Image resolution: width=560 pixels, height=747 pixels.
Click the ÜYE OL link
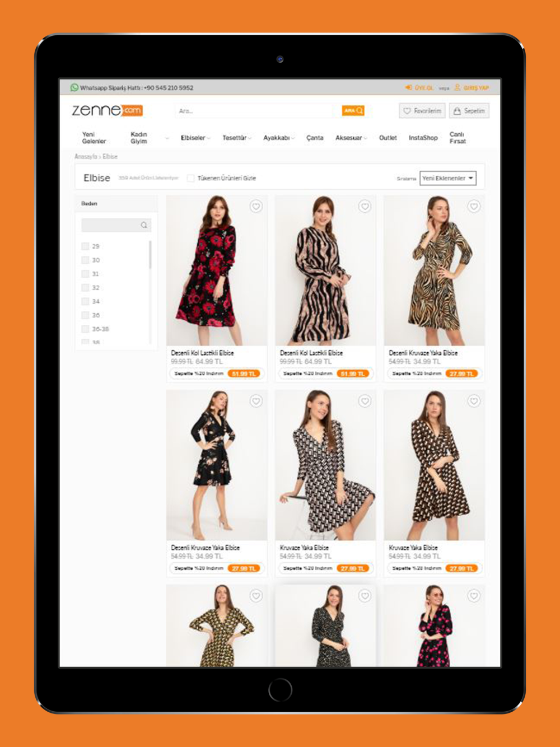[423, 88]
